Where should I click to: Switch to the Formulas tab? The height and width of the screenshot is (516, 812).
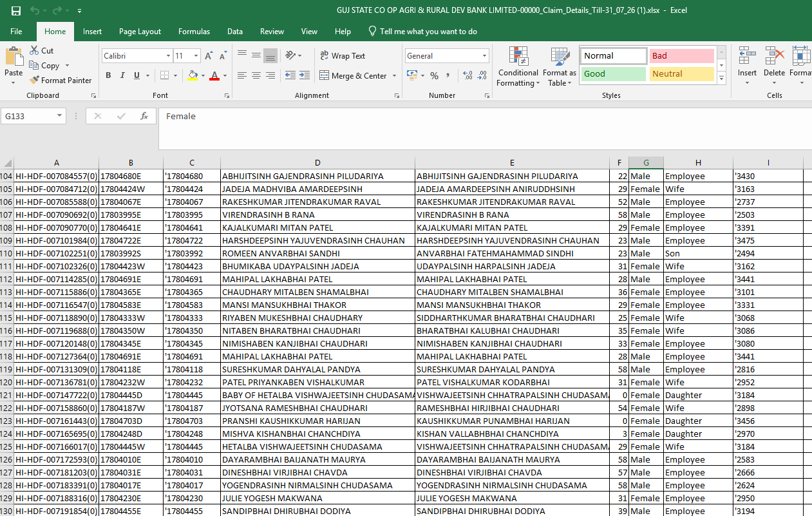[194, 31]
